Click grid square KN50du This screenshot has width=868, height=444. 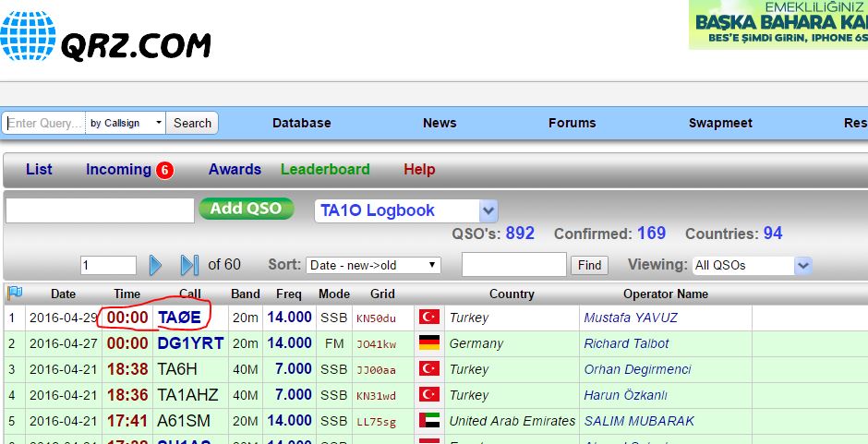[x=376, y=318]
